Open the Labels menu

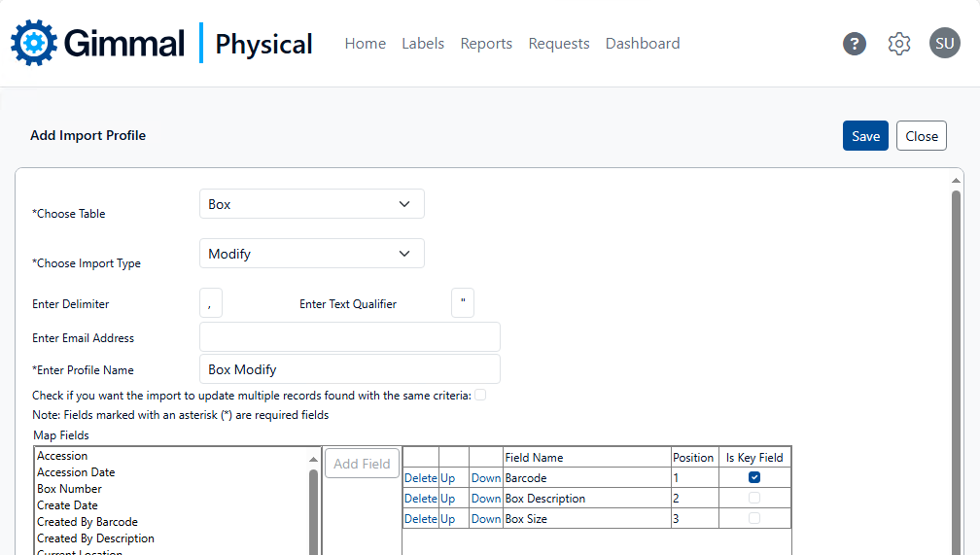423,43
